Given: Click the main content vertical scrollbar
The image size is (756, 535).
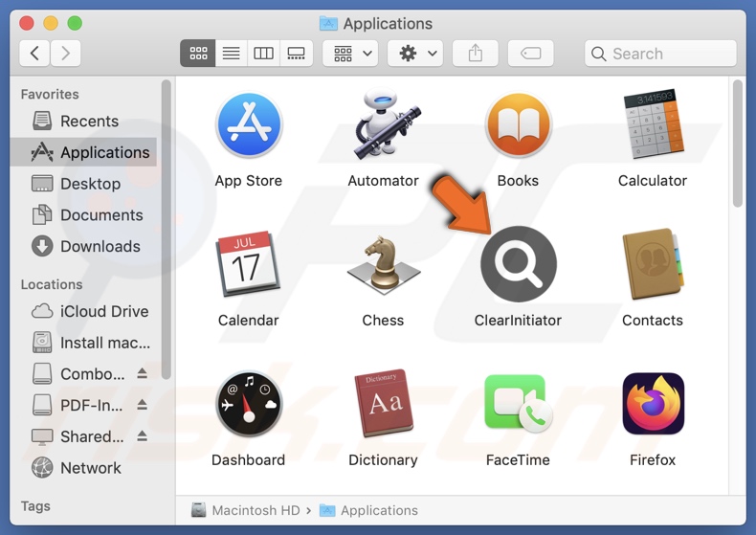Looking at the screenshot, I should click(x=737, y=144).
